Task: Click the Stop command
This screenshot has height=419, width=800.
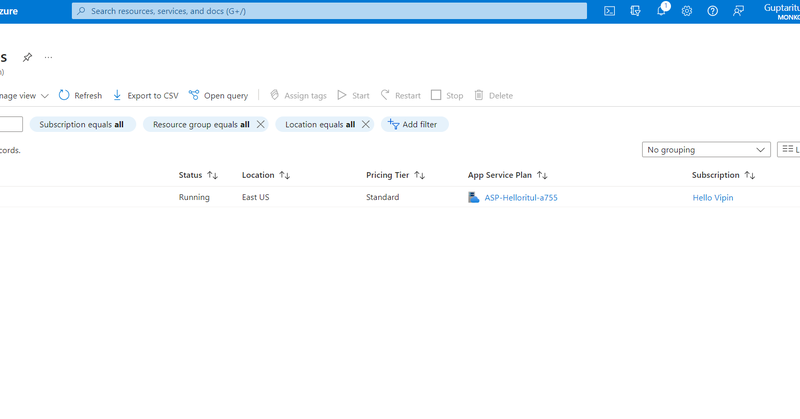Action: point(447,95)
